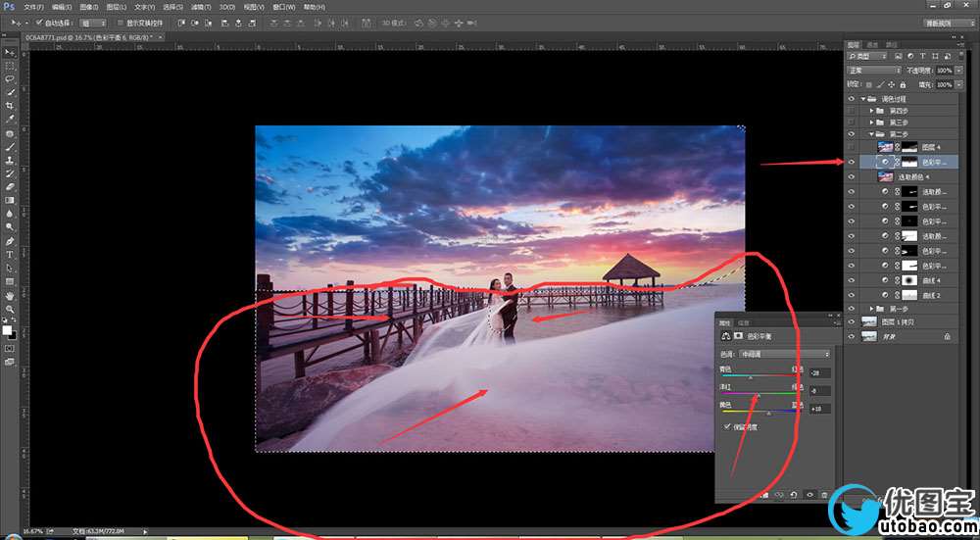Select the Quick Selection tool
Image resolution: width=980 pixels, height=540 pixels.
point(10,92)
